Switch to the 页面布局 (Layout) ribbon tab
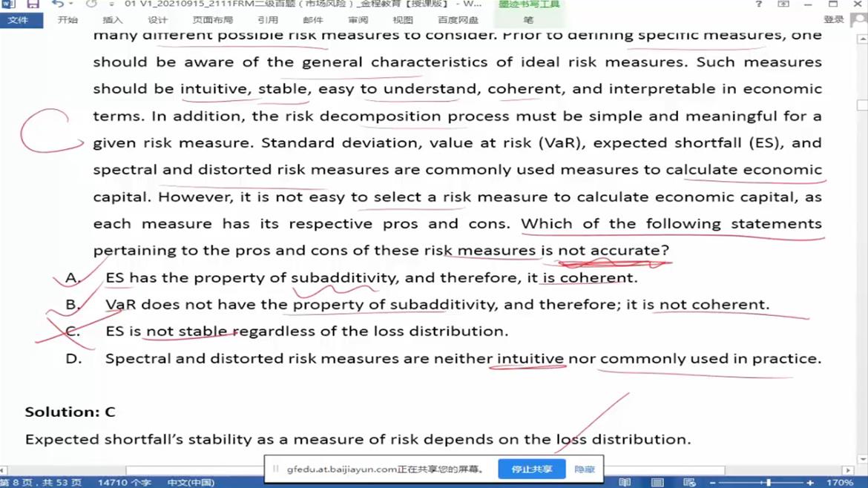The width and height of the screenshot is (868, 488). pyautogui.click(x=213, y=20)
